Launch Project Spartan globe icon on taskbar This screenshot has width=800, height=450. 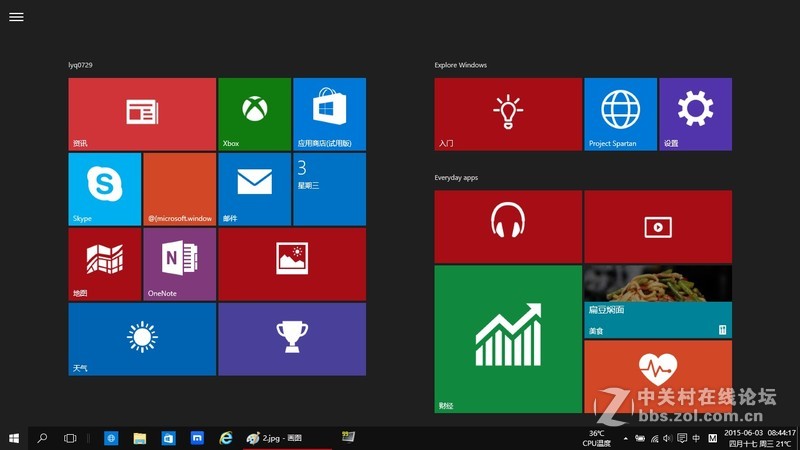click(111, 438)
